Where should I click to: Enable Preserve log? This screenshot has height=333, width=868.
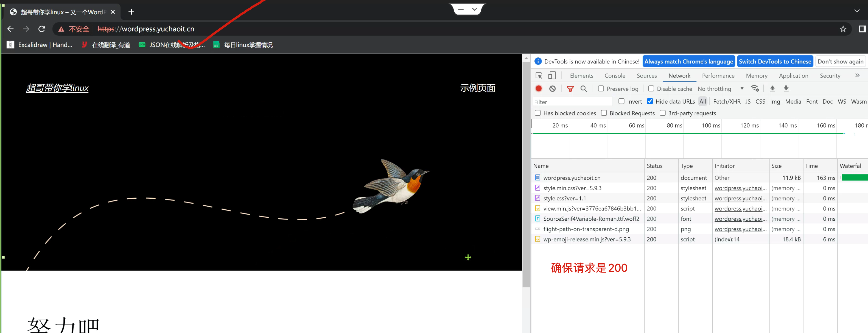pyautogui.click(x=601, y=88)
